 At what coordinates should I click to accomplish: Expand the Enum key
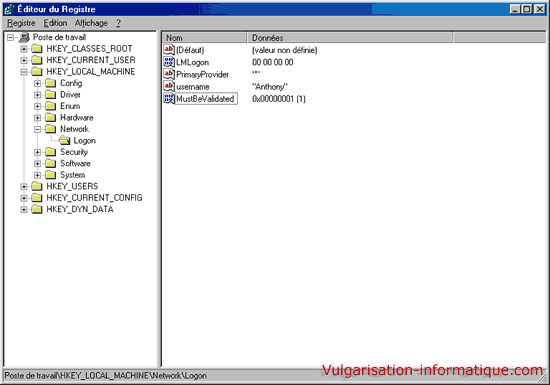38,106
